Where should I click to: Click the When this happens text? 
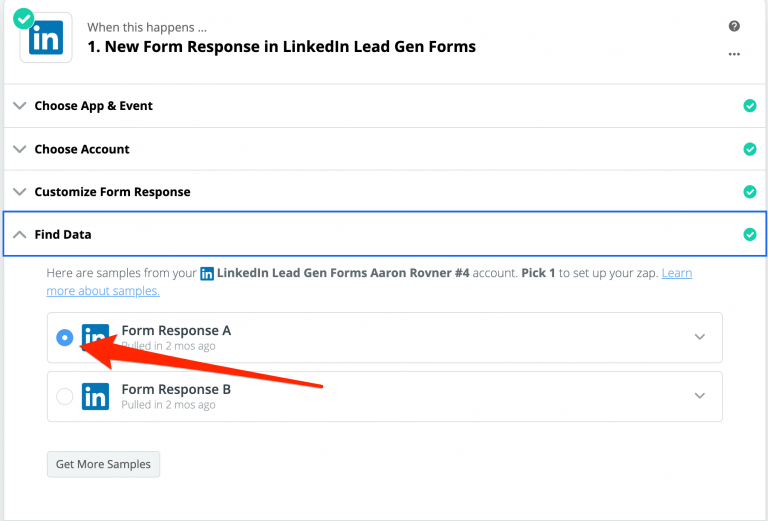(x=147, y=27)
